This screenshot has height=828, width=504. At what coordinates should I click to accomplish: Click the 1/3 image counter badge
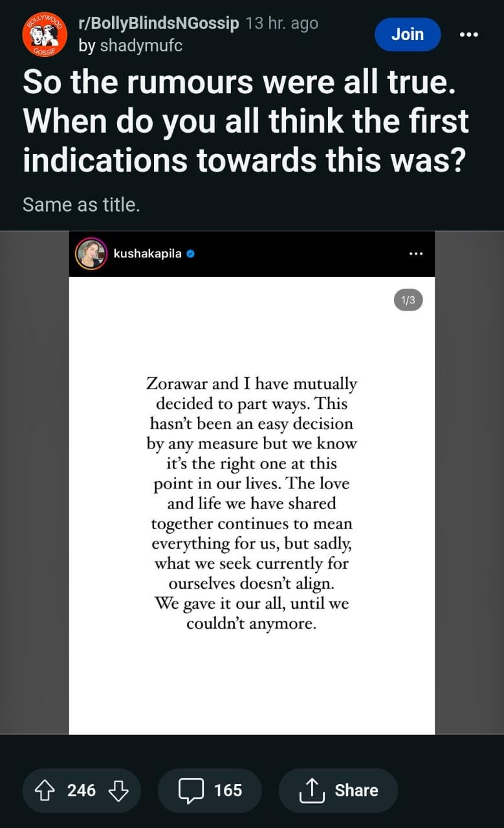tap(408, 300)
